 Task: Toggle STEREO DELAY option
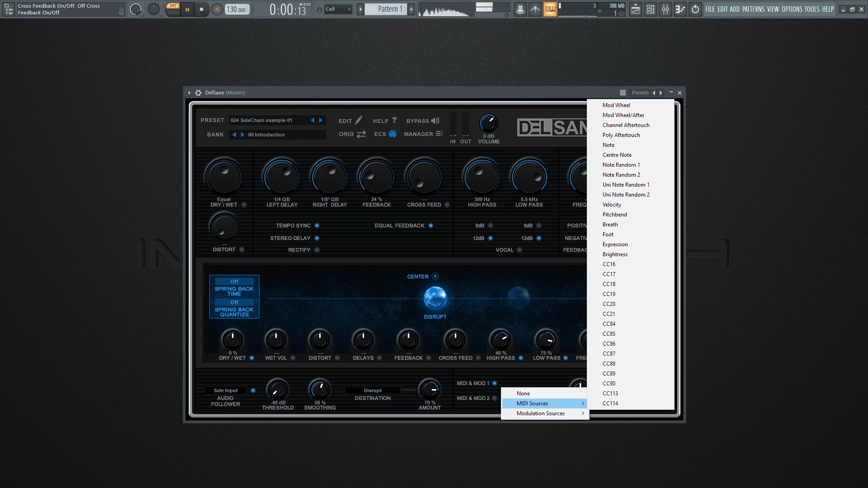pyautogui.click(x=317, y=238)
